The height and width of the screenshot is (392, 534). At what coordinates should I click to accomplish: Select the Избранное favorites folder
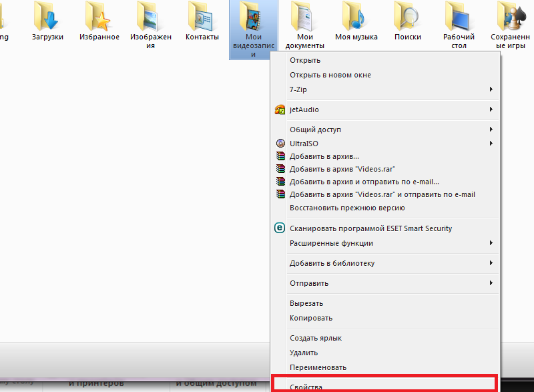point(99,18)
